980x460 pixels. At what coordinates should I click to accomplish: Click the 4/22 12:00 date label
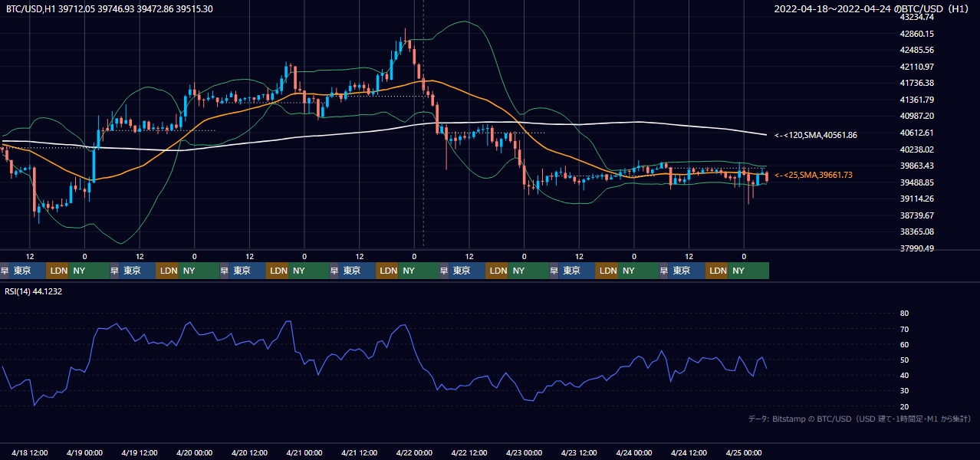(469, 452)
